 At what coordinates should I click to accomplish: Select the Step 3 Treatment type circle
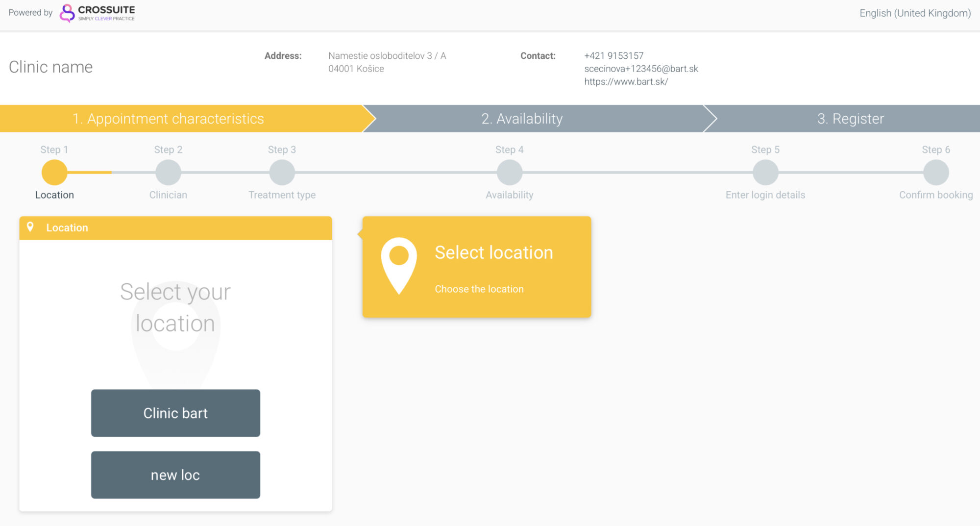point(282,173)
